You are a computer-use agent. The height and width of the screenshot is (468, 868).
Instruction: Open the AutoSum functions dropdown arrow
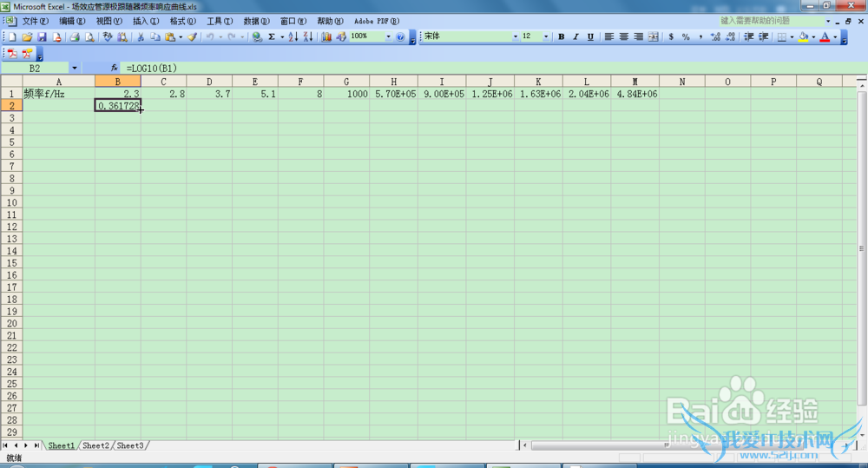click(282, 37)
